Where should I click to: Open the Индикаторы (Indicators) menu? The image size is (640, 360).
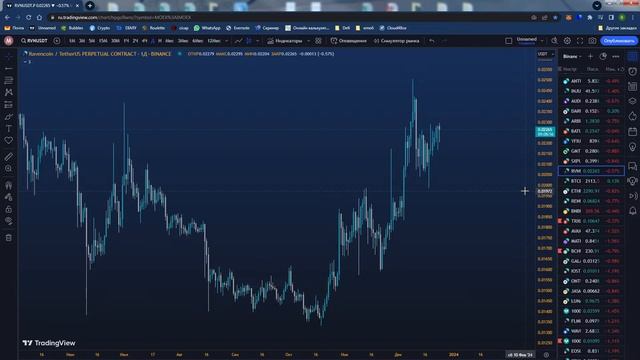pos(285,41)
